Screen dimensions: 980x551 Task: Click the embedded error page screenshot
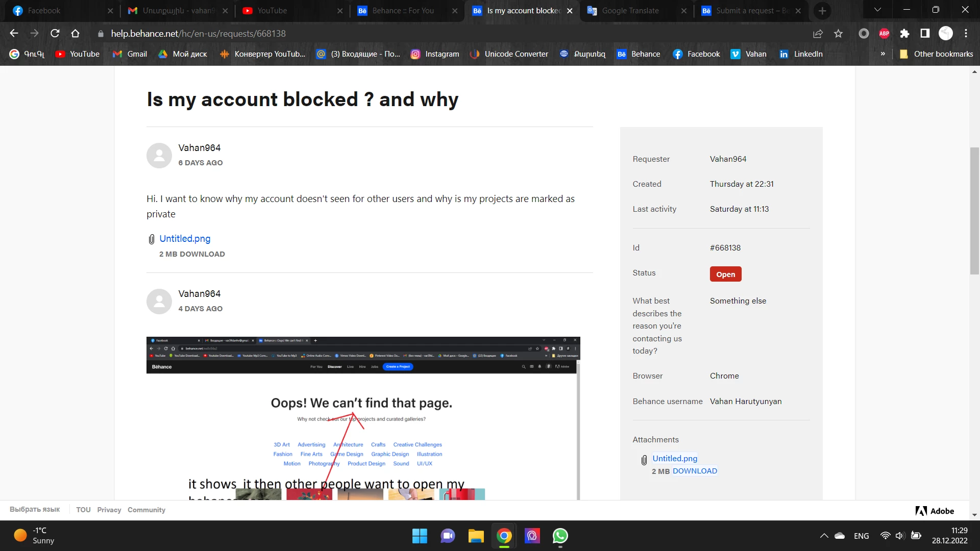(362, 418)
